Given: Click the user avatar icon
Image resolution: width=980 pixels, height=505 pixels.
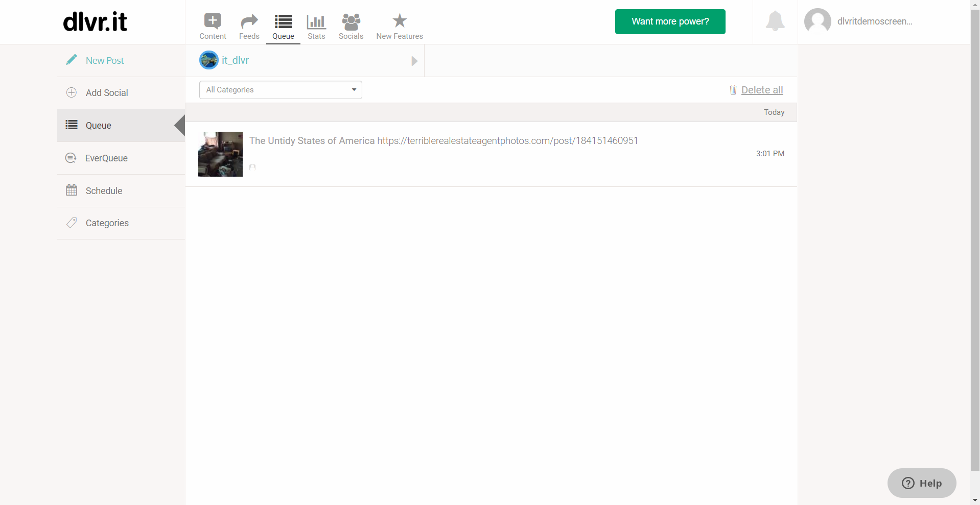Looking at the screenshot, I should pos(818,21).
